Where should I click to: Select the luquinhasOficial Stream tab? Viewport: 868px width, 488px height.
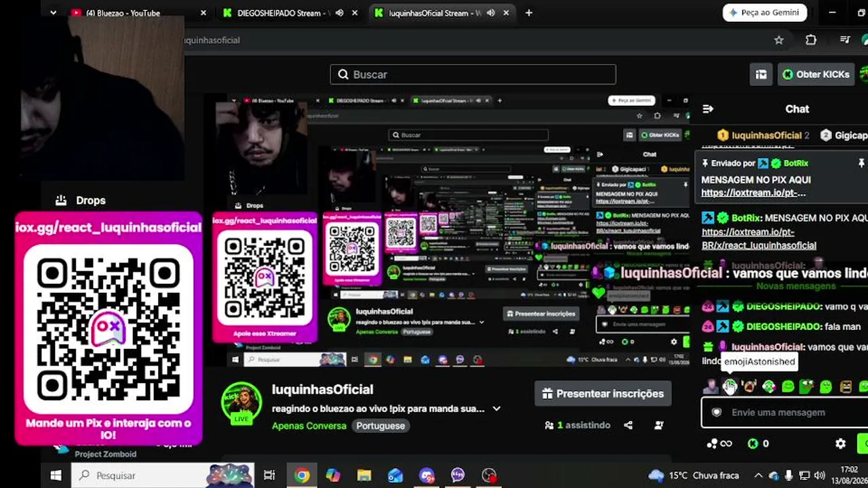pos(441,13)
